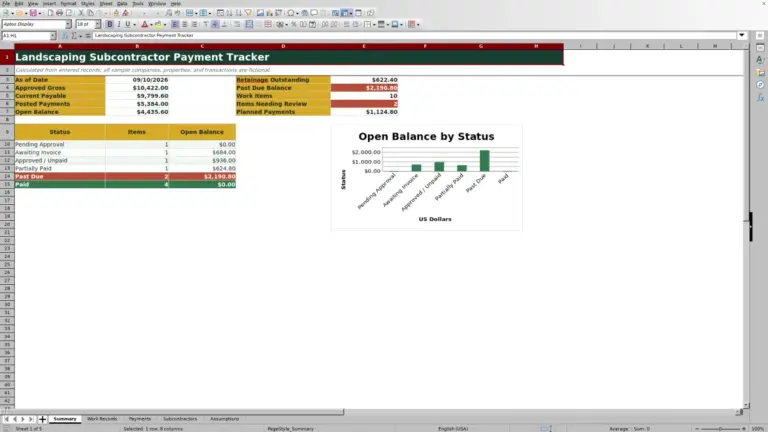
Task: Click the Add new sheet plus icon
Action: click(42, 419)
